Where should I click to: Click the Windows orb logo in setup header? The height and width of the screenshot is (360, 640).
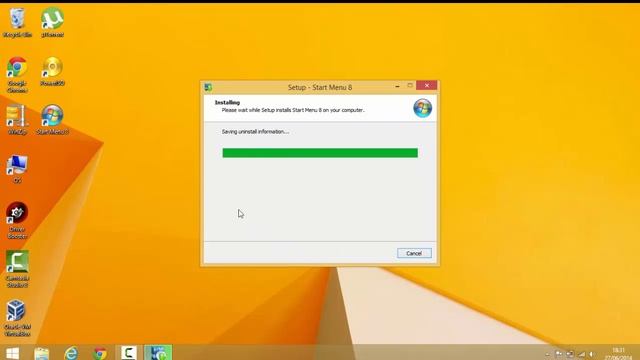tap(422, 108)
